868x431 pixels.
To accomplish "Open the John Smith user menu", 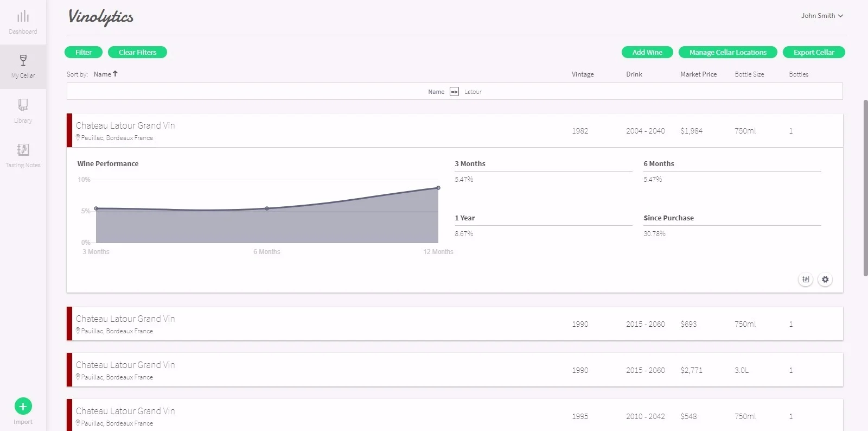I will (822, 16).
